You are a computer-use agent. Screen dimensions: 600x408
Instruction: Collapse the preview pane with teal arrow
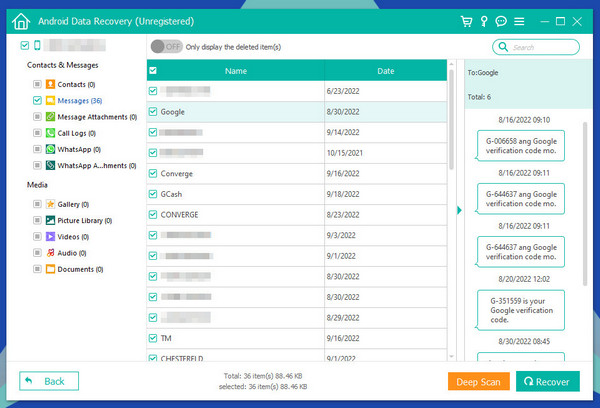click(x=459, y=210)
